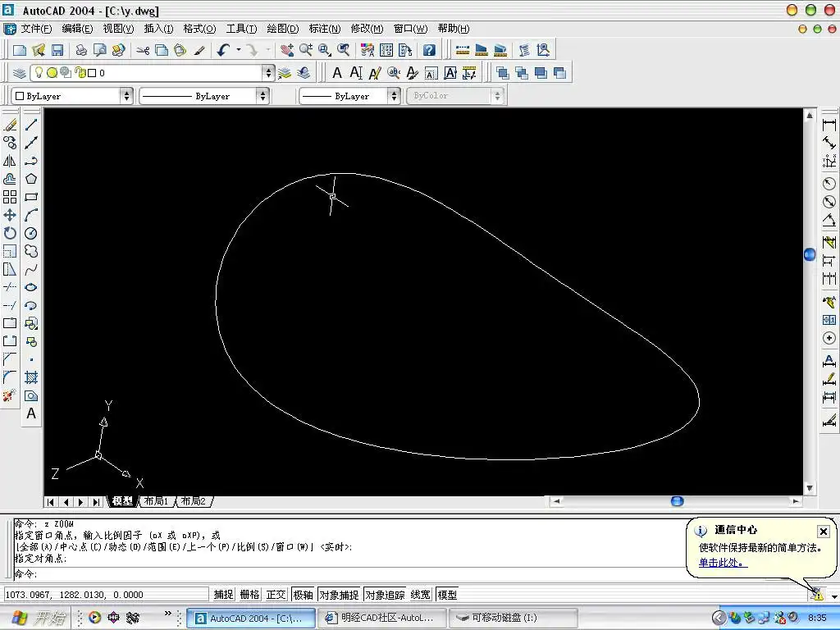Select the Ellipse draw tool
Image resolution: width=840 pixels, height=630 pixels.
click(31, 287)
